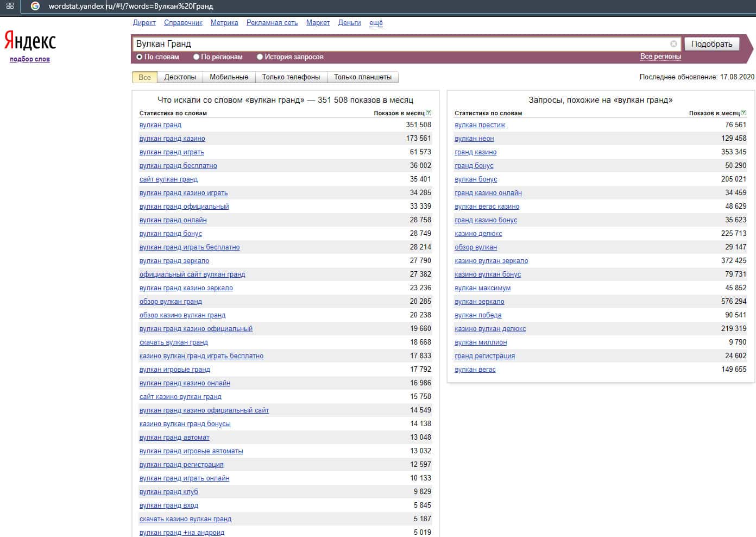Viewport: 756px width, 537px height.
Task: Select the По регионам radio option
Action: tap(197, 57)
